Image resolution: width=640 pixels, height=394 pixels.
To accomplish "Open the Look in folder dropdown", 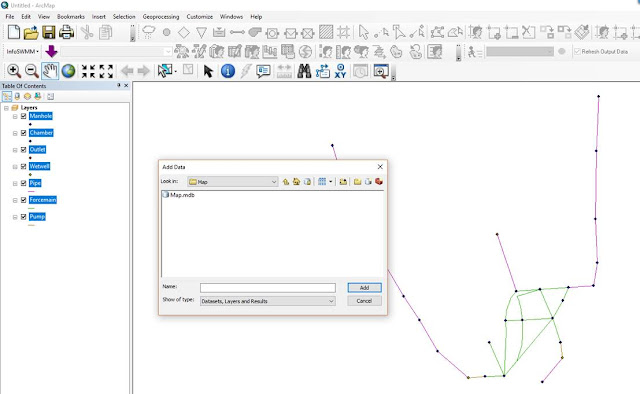I will 274,182.
